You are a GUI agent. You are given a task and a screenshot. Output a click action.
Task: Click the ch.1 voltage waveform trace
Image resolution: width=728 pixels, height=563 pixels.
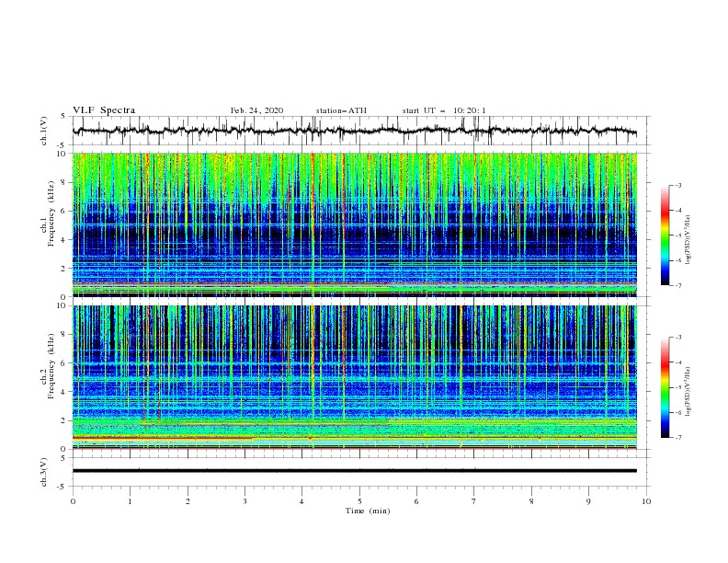tap(354, 131)
